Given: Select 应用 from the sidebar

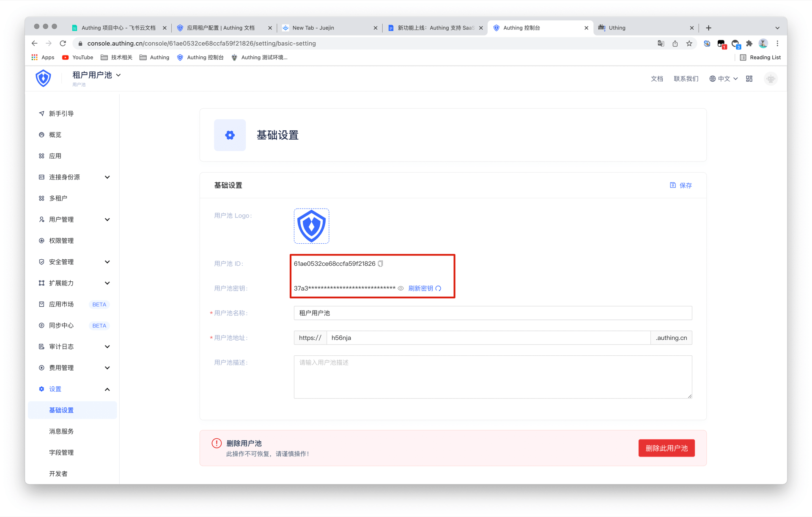Looking at the screenshot, I should pos(55,156).
